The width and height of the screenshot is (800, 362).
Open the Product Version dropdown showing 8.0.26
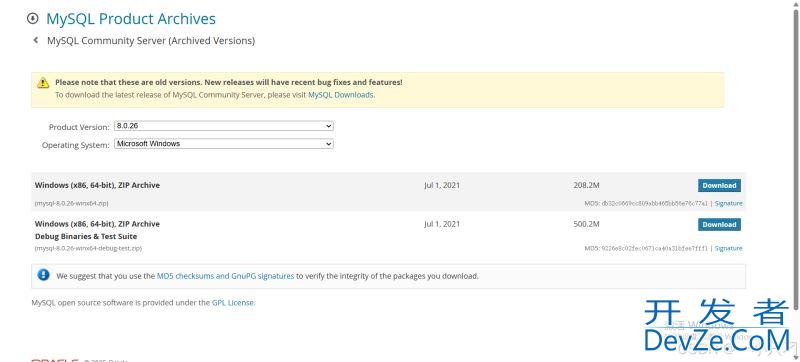224,125
